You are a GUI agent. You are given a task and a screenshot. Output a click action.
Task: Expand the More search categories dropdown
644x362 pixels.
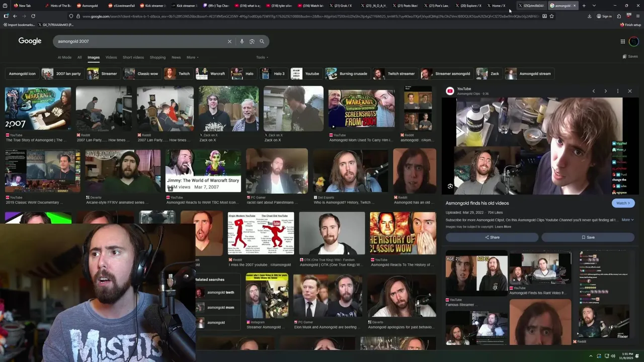(x=192, y=57)
